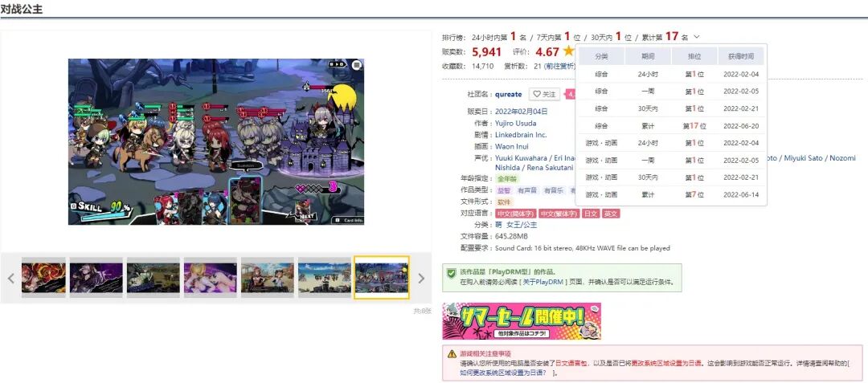Open the 前往赏析 reviews link
The image size is (868, 383).
tap(559, 67)
